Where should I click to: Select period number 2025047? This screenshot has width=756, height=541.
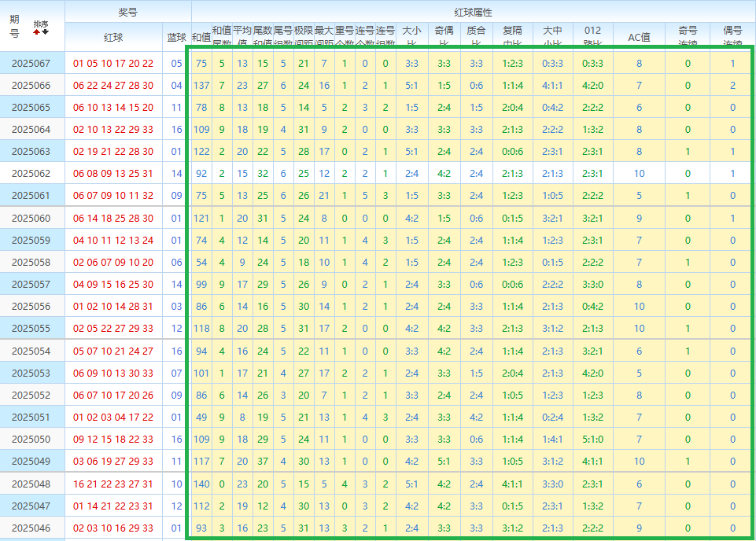pos(31,506)
